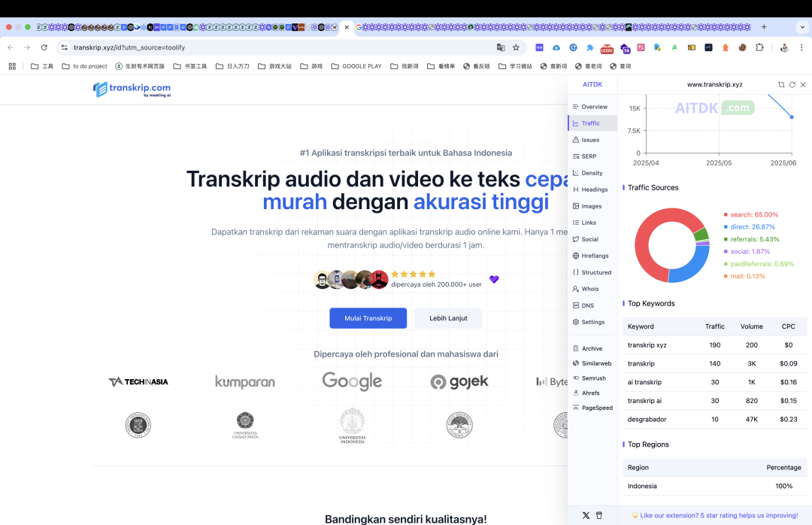Screen dimensions: 812x525
Task: Click the Lebih Lanjut button
Action: click(448, 318)
